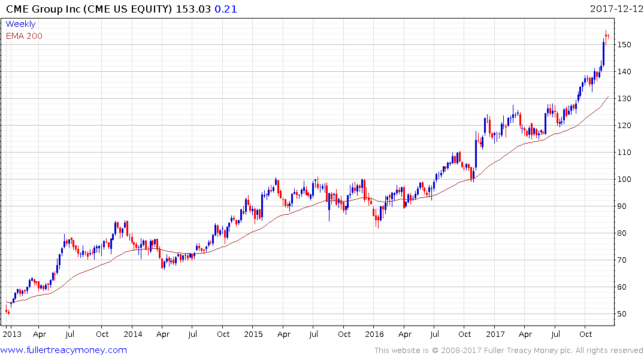Select the Weekly interval label

pos(20,24)
